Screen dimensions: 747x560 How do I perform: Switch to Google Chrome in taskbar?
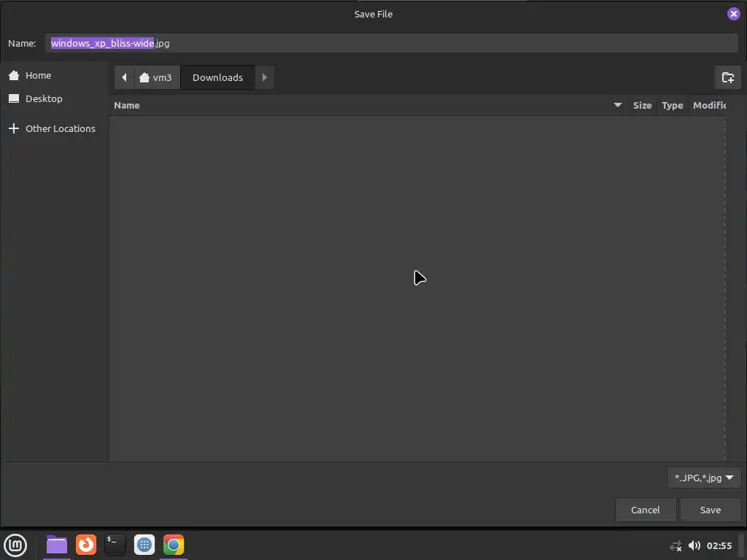tap(174, 545)
